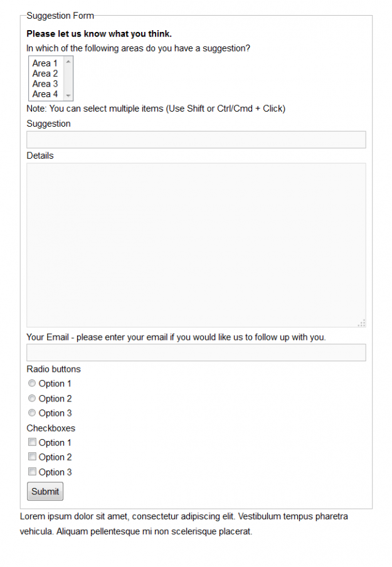Grab the Details textarea resize handle

click(x=362, y=323)
